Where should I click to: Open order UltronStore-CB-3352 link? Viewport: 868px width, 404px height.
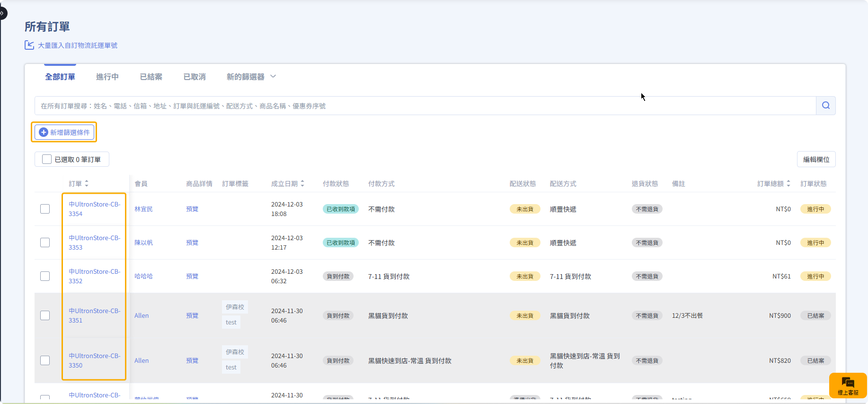coord(95,276)
